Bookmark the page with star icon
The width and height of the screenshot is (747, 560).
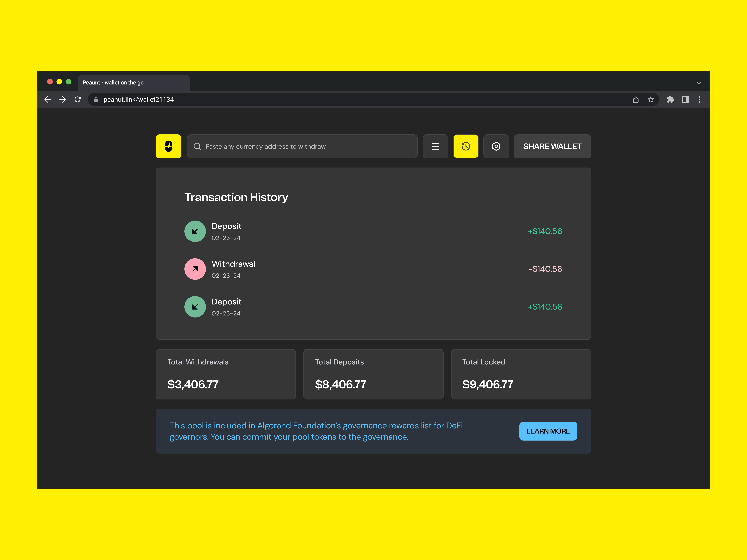pos(650,100)
